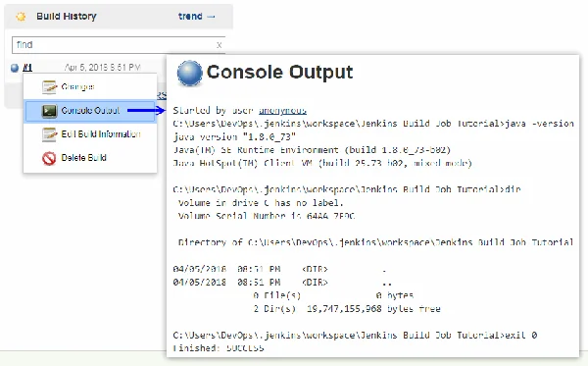Open build #1 link

point(27,68)
